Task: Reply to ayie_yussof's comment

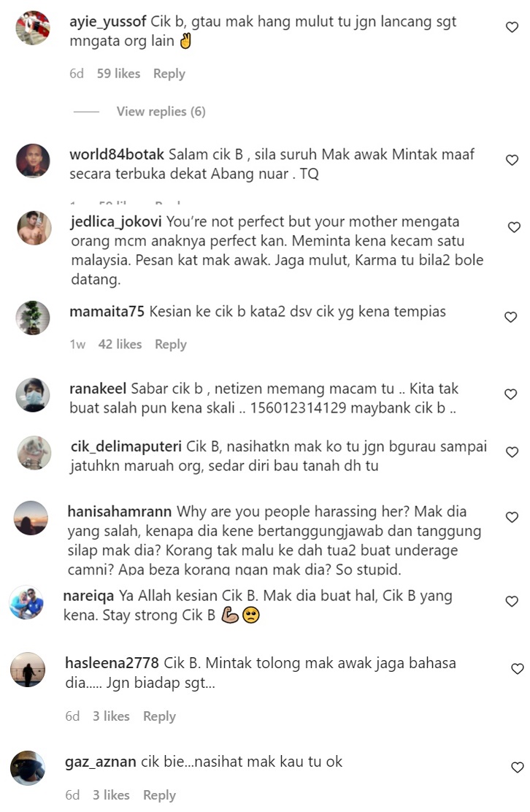Action: click(169, 74)
